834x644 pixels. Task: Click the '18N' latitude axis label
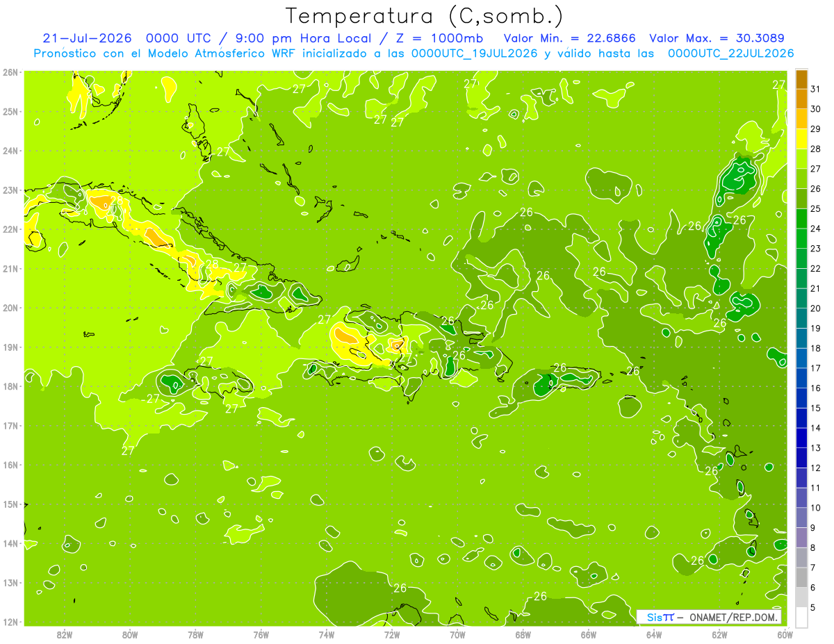pos(10,386)
